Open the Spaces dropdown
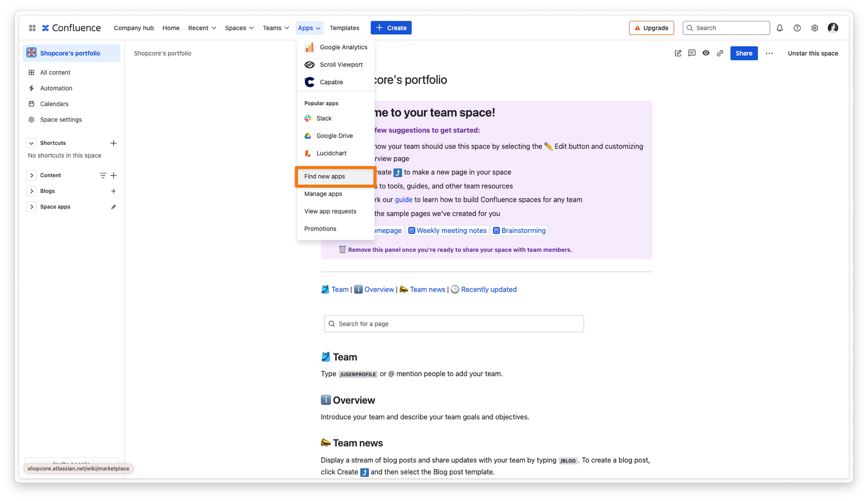 (239, 28)
